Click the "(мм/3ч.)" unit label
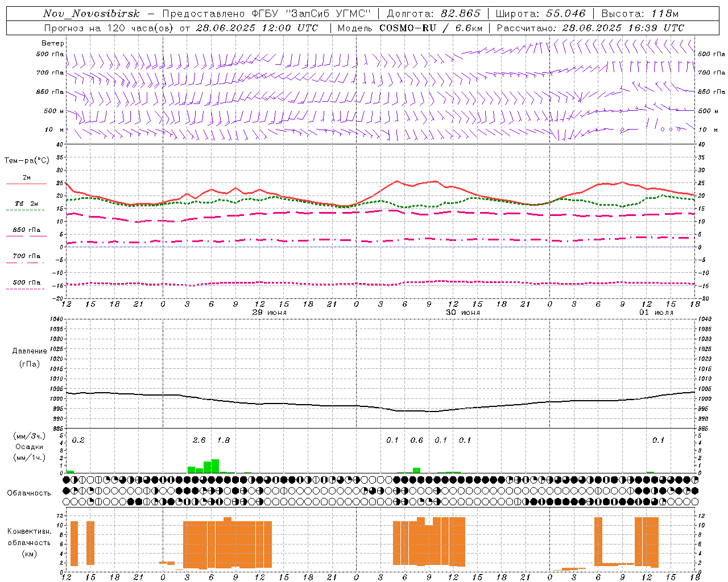 pyautogui.click(x=29, y=436)
